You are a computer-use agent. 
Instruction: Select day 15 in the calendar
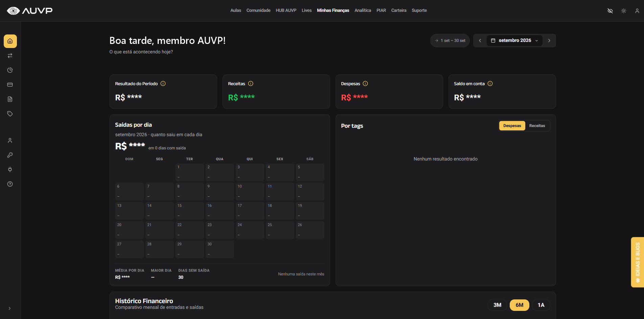pos(190,211)
